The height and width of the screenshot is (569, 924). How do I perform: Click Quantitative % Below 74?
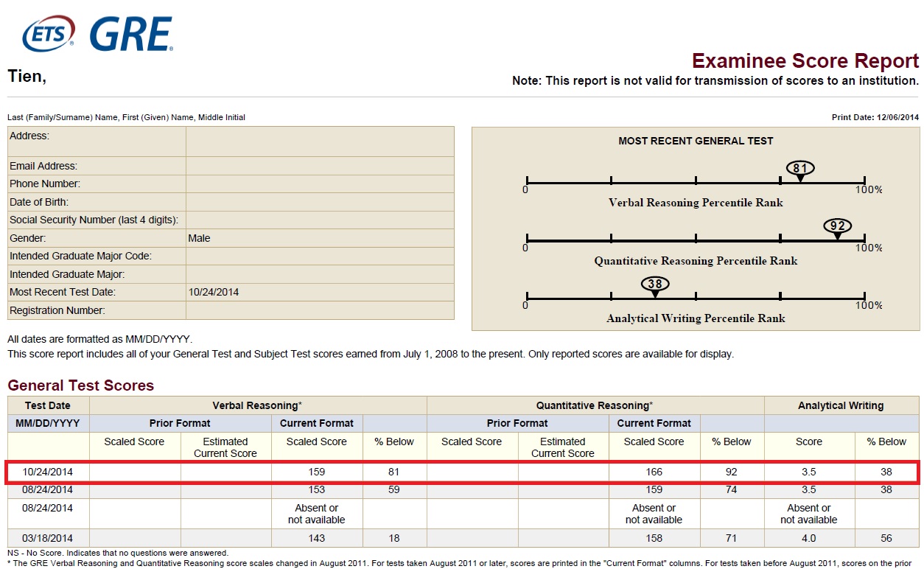pos(732,489)
